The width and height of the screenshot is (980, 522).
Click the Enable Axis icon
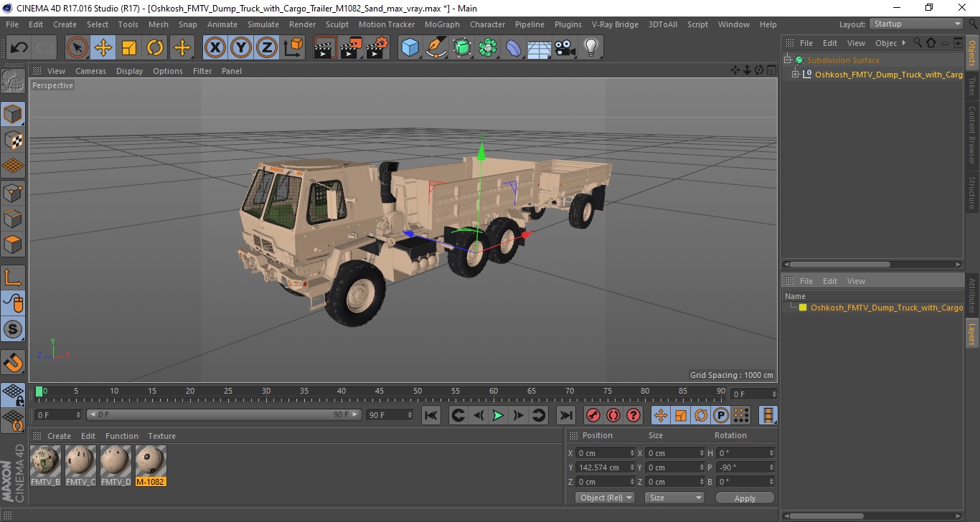click(14, 277)
